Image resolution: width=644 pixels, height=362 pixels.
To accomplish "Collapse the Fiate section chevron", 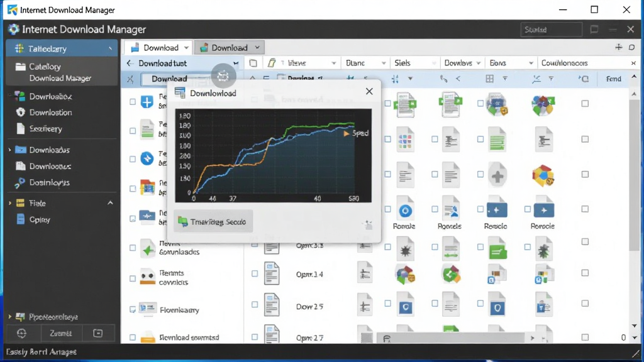I will pos(110,203).
